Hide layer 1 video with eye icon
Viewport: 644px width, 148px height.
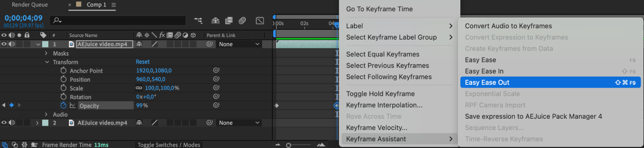click(x=4, y=44)
